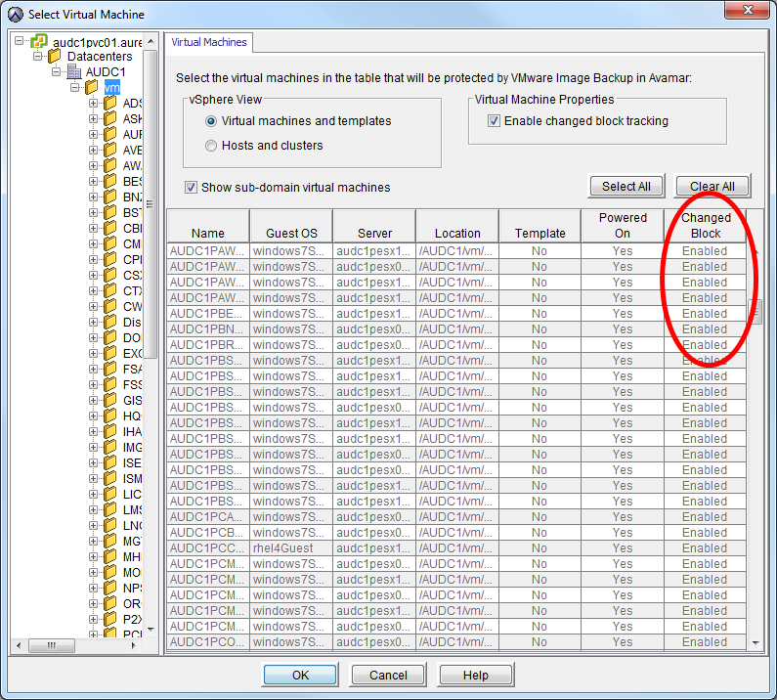Select the AUDC1PCO... virtual machine row

[x=456, y=642]
